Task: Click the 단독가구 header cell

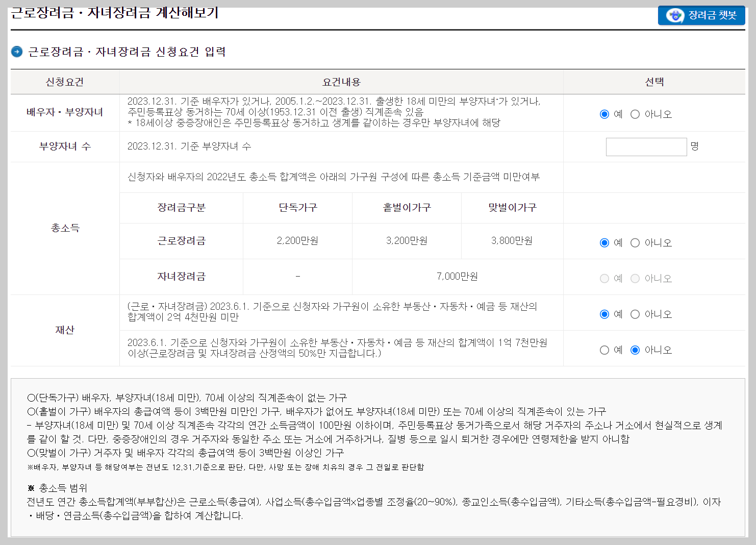Action: pos(298,208)
